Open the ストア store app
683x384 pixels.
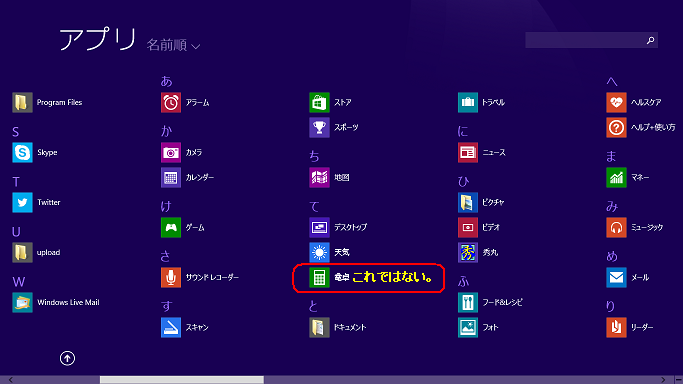pos(319,103)
